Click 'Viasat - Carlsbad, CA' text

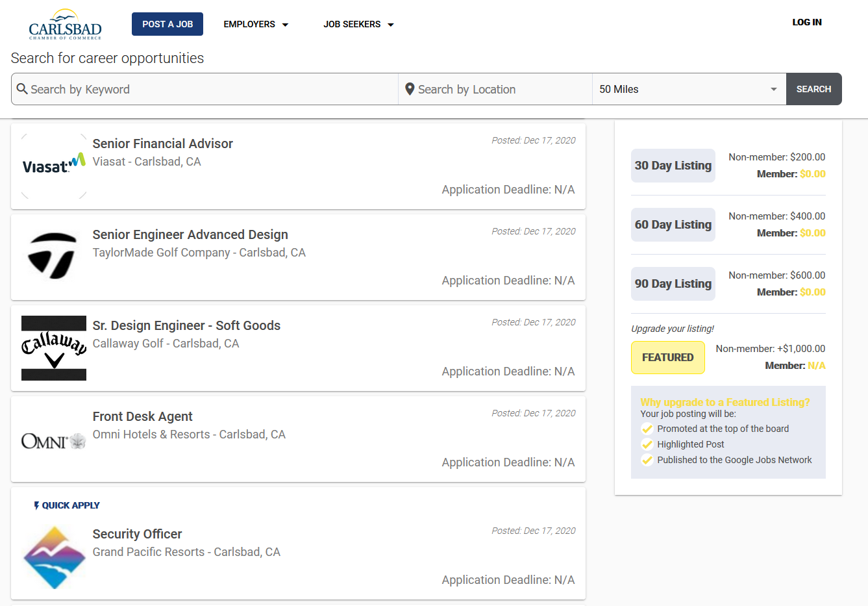[x=147, y=162]
